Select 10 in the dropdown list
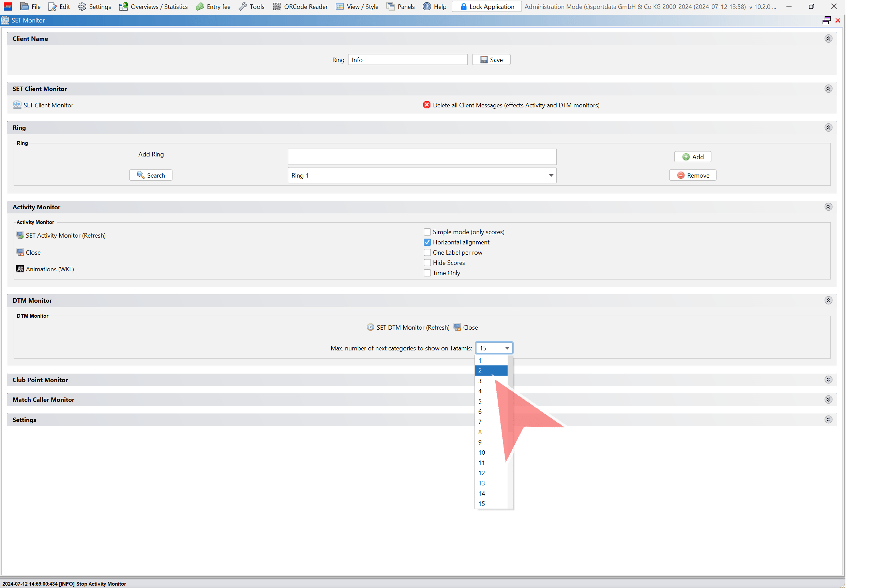The image size is (872, 588). point(491,453)
